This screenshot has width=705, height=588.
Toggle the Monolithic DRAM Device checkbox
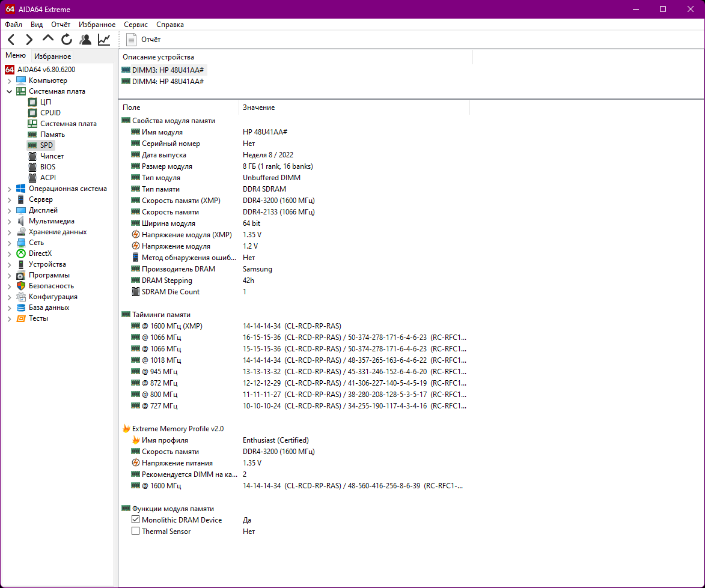[x=135, y=520]
